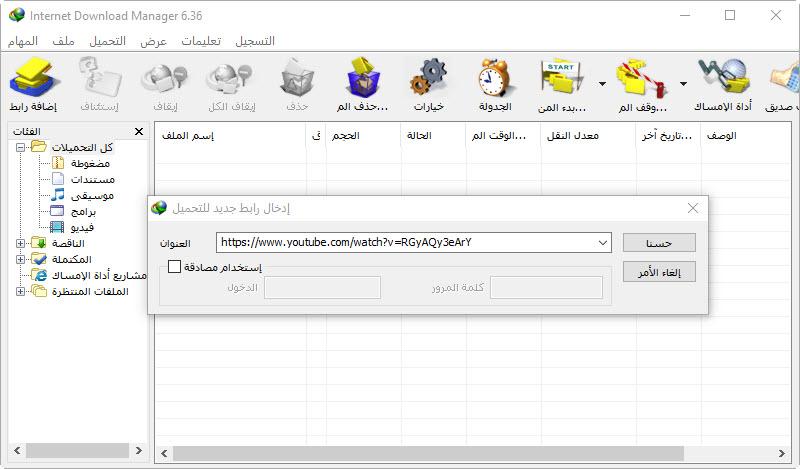
Task: Open عرض (View) menu
Action: [153, 41]
